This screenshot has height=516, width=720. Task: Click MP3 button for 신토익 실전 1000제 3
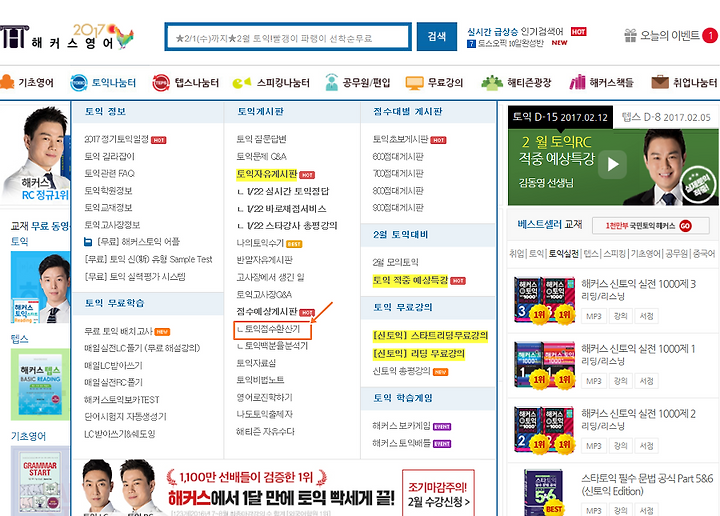(593, 316)
